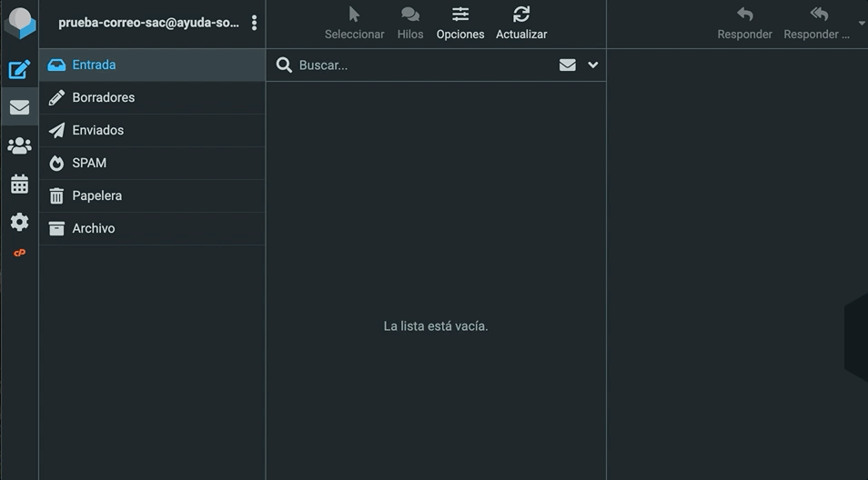Click the Hilos toolbar button

[410, 24]
